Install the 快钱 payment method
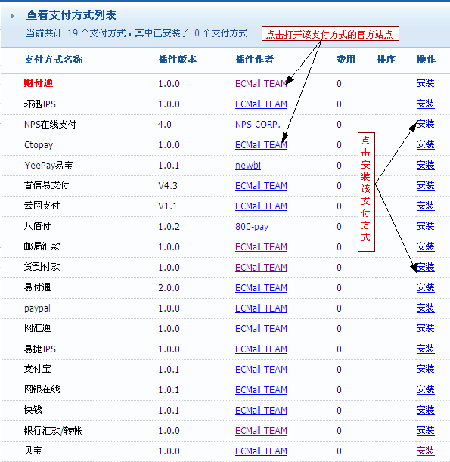The image size is (450, 462). 425,410
